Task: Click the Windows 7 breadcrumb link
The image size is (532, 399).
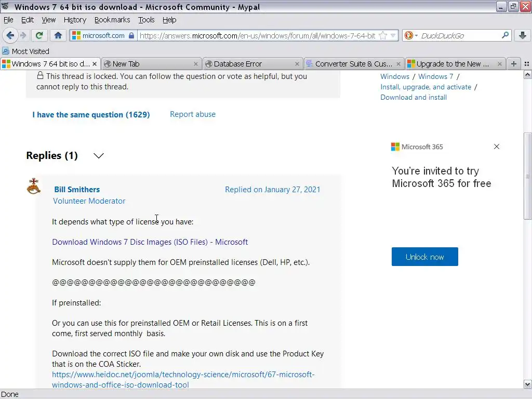Action: pos(436,77)
